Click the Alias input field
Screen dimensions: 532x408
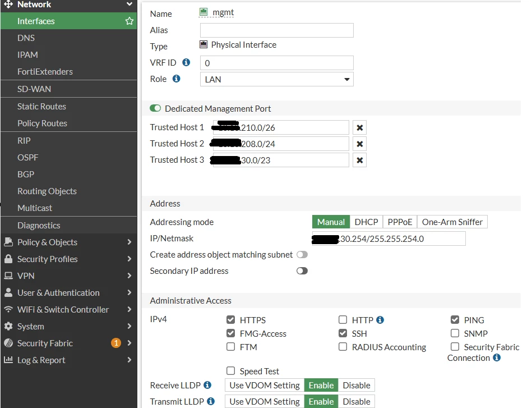tap(277, 30)
